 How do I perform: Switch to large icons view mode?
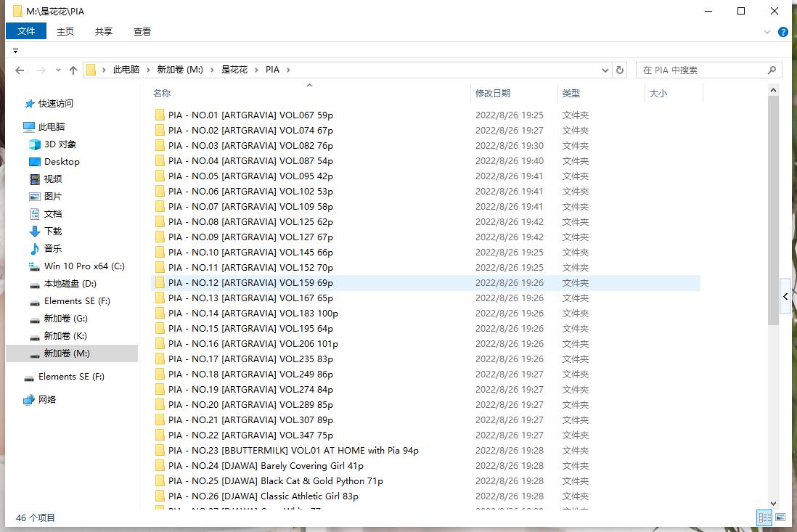point(780,517)
